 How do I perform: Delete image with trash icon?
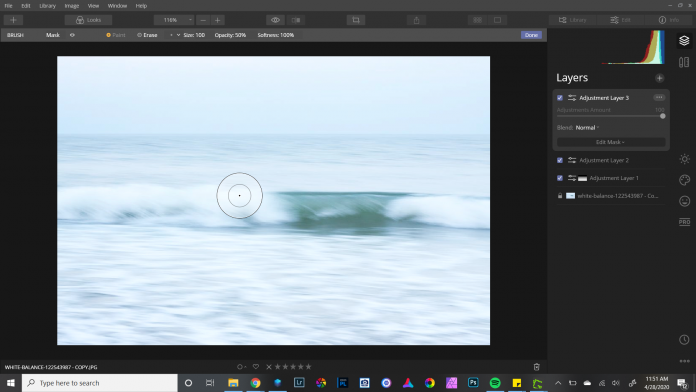click(536, 367)
